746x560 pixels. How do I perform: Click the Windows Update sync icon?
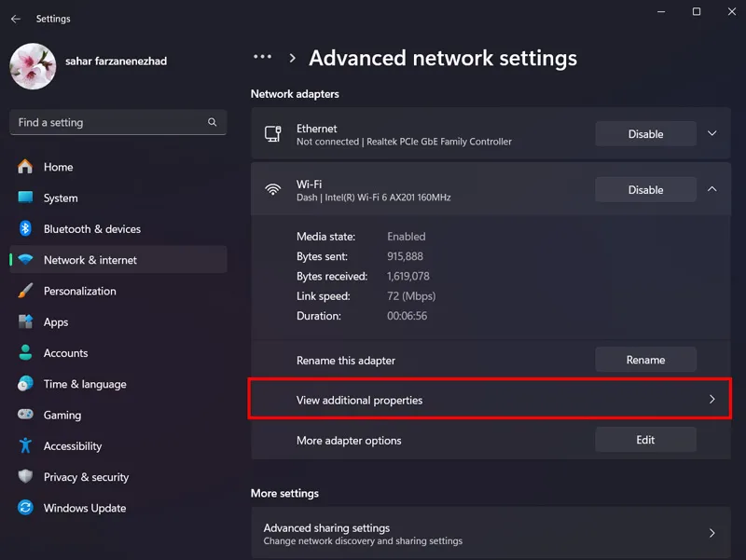[x=26, y=508]
